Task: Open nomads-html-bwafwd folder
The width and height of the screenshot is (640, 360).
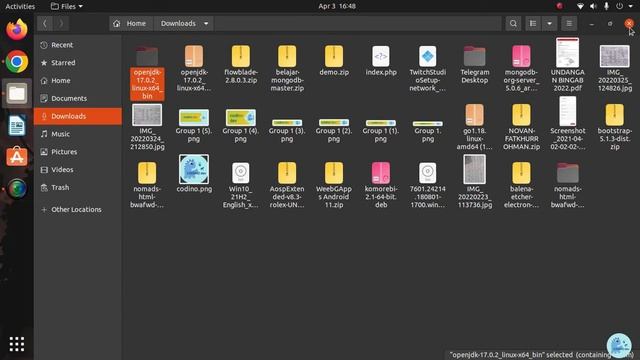Action: pyautogui.click(x=567, y=185)
